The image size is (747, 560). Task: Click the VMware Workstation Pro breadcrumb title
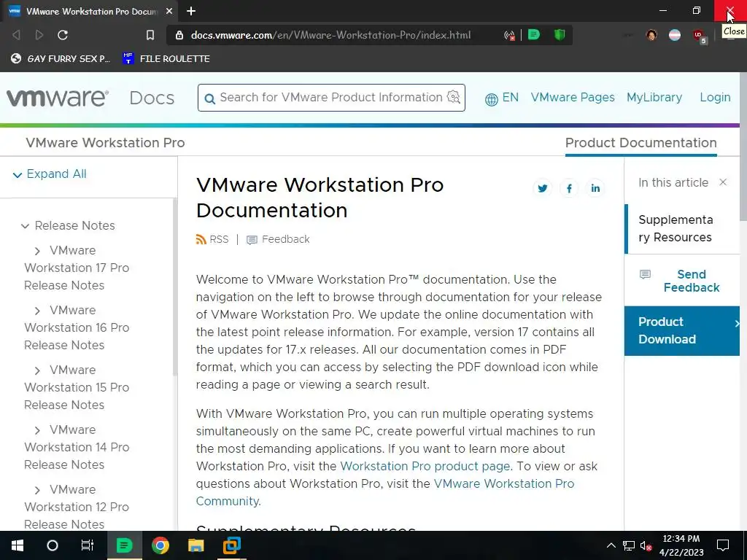(x=105, y=143)
